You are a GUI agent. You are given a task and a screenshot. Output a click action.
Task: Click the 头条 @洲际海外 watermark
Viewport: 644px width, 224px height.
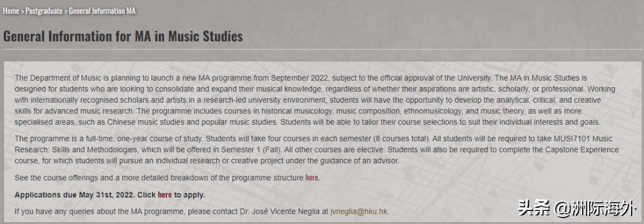pos(576,208)
